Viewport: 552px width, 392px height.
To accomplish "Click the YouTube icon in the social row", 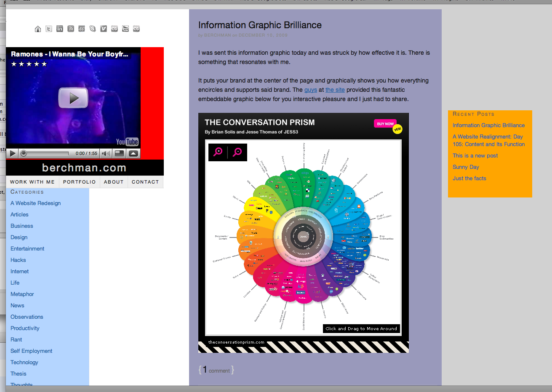I will click(125, 29).
